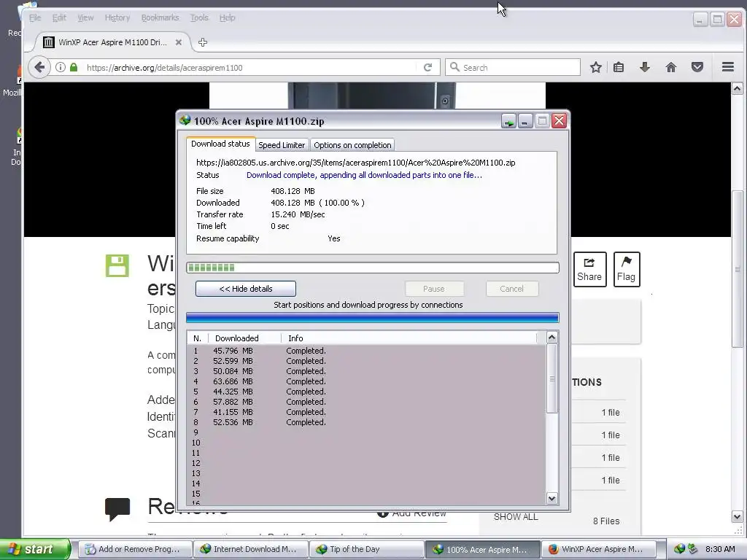This screenshot has height=560, width=747.
Task: Click the IDM icon in the download dialog title bar
Action: 185,120
